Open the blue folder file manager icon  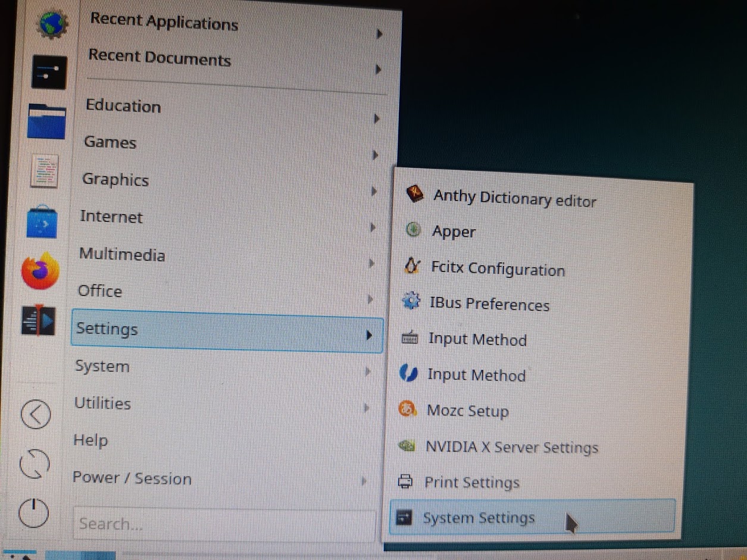[x=47, y=121]
